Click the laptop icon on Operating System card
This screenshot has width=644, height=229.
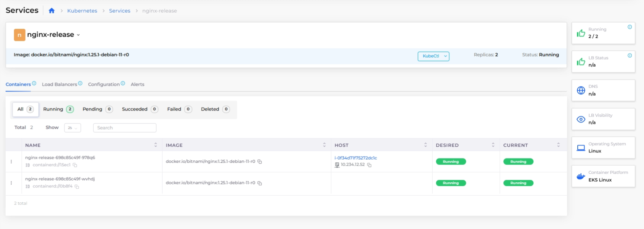(x=581, y=148)
